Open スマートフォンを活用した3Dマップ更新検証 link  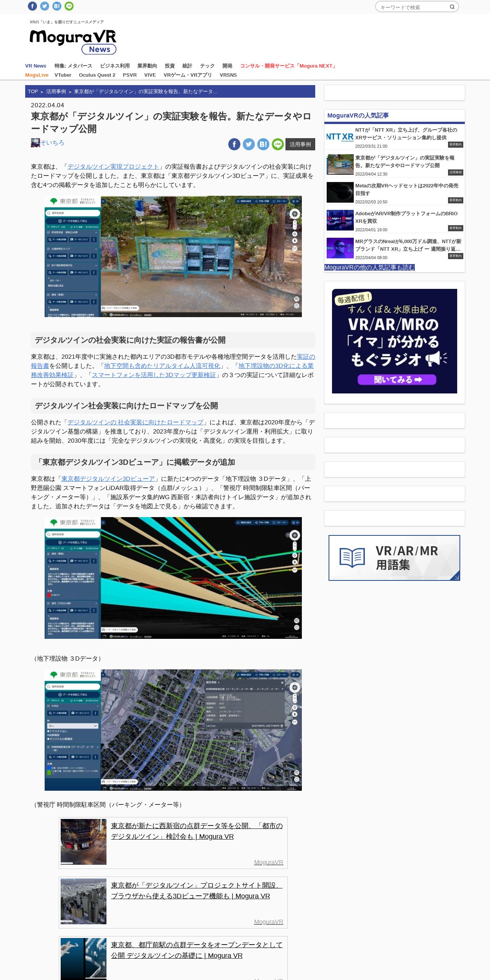154,375
